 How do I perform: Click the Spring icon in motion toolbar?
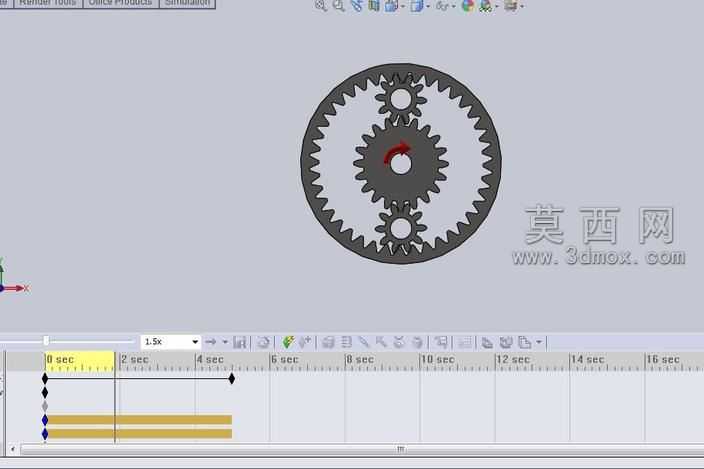coord(346,342)
